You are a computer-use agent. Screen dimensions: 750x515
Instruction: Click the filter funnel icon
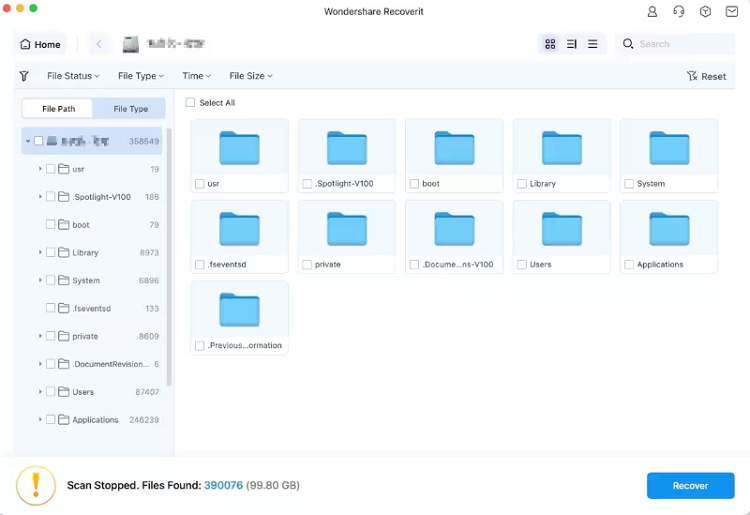click(24, 76)
